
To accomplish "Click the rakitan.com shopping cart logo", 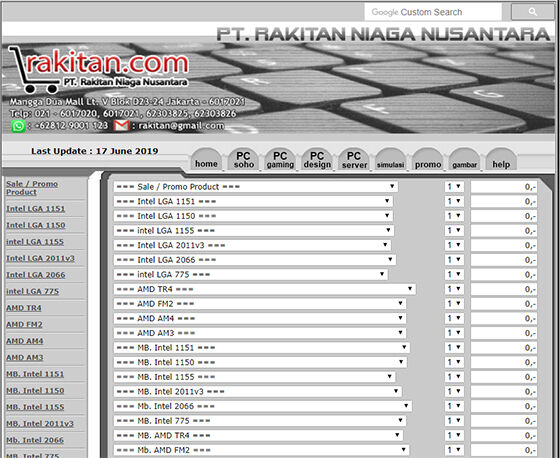I will click(x=98, y=69).
